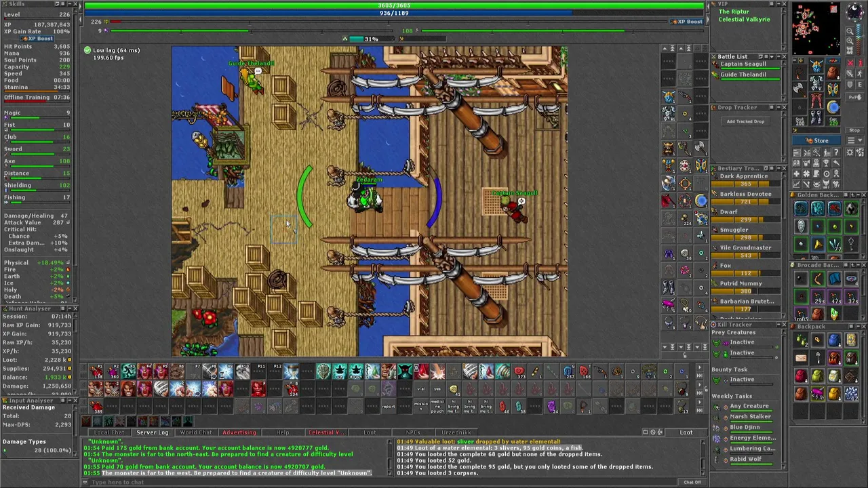Click the 'medicine pouch' action bar slot

pos(437,406)
